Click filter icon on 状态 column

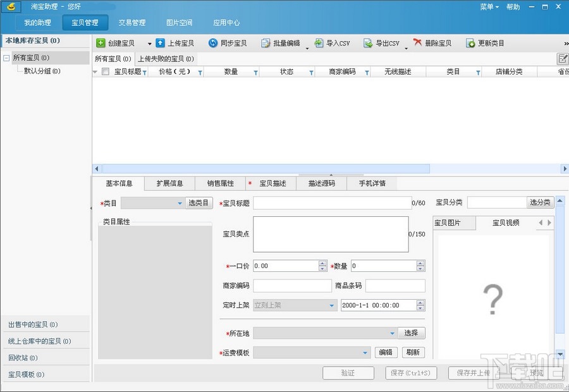coord(311,73)
